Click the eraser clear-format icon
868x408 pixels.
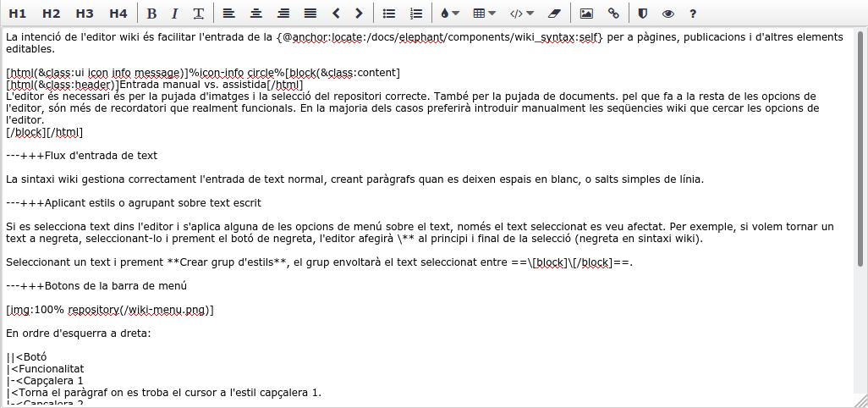(x=554, y=14)
